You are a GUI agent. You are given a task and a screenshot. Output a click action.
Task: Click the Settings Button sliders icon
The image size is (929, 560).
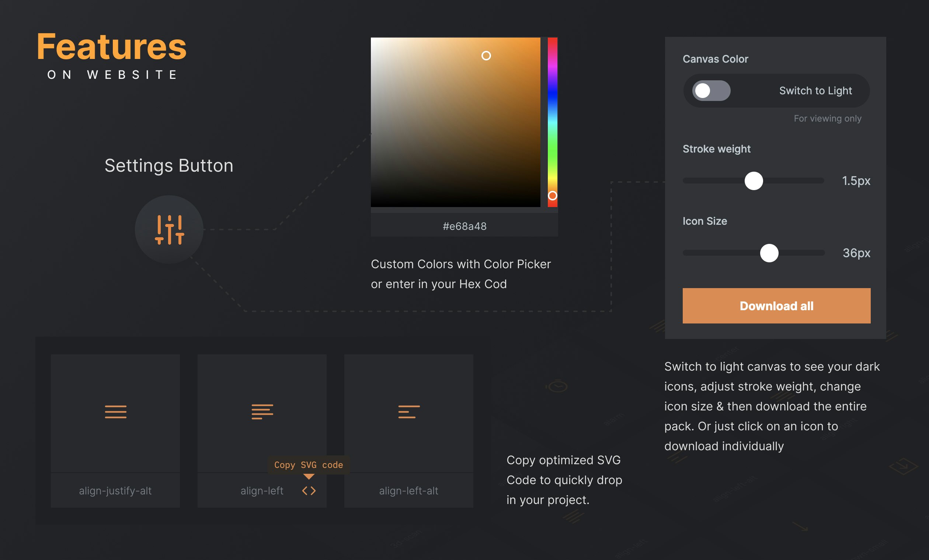click(170, 230)
